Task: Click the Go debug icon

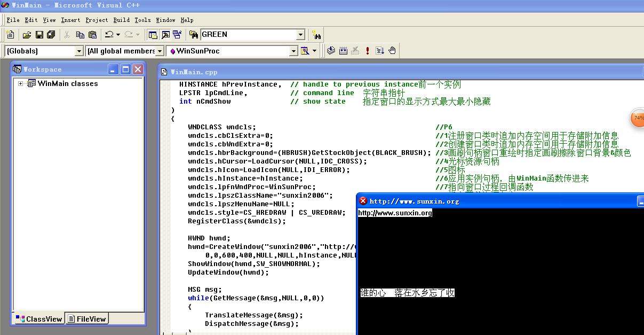Action: pos(380,51)
